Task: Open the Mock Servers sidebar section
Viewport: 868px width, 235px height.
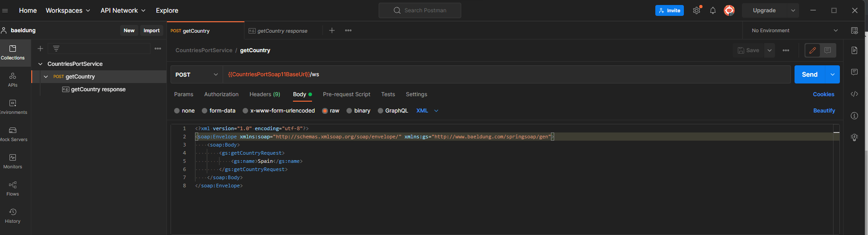Action: (x=13, y=134)
